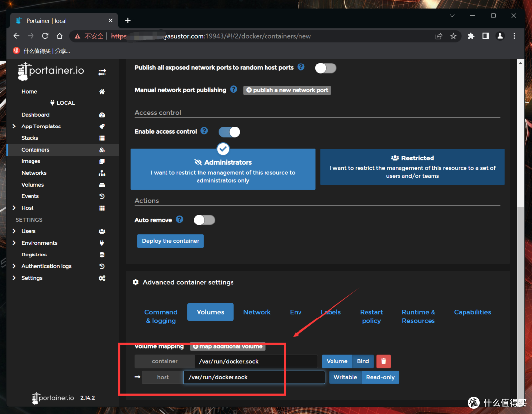Click the red trash delete volume icon

click(x=383, y=361)
